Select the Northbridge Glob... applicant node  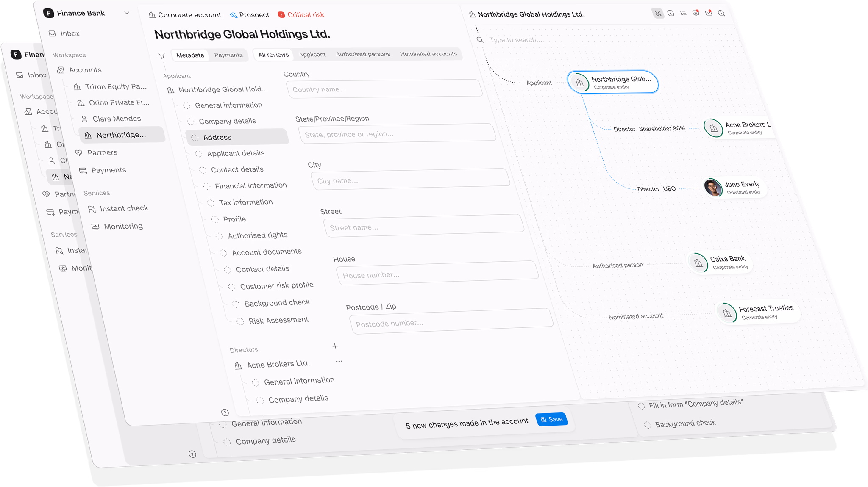click(x=613, y=82)
